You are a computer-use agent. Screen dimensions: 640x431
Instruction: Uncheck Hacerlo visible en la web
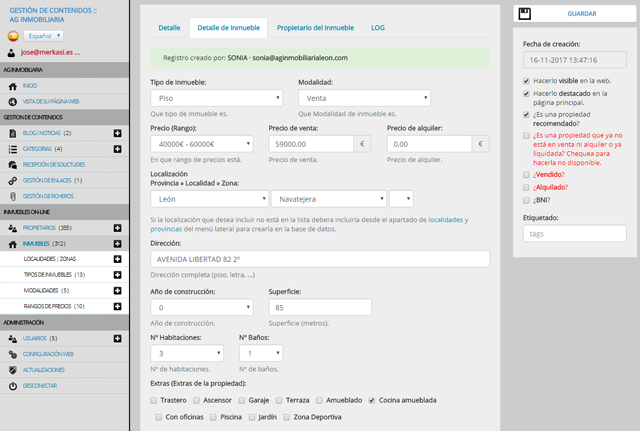tap(526, 81)
